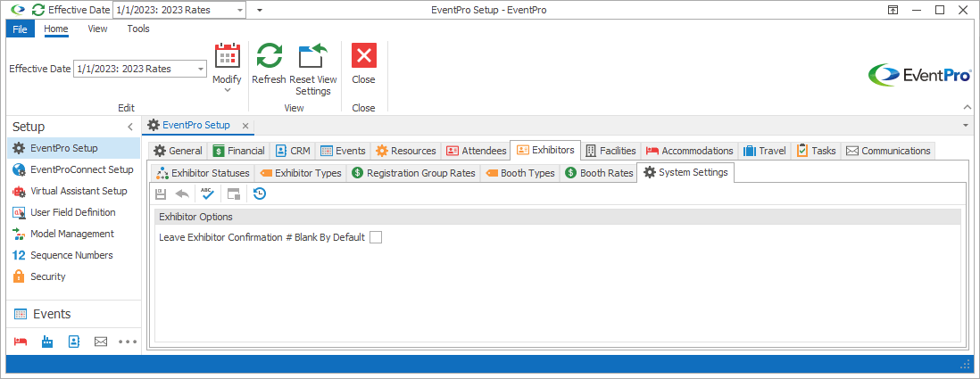Click the Refresh icon in ribbon

tap(269, 56)
